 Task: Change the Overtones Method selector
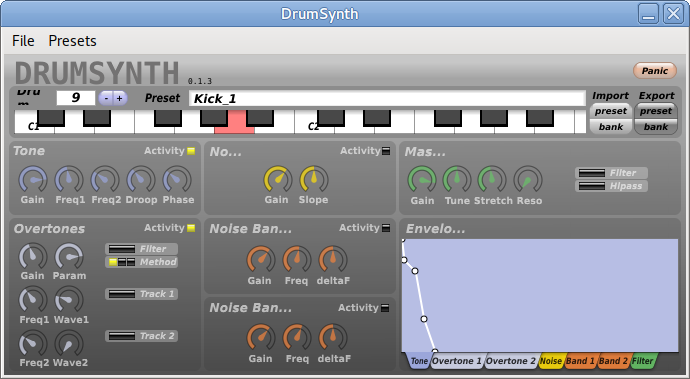142,262
